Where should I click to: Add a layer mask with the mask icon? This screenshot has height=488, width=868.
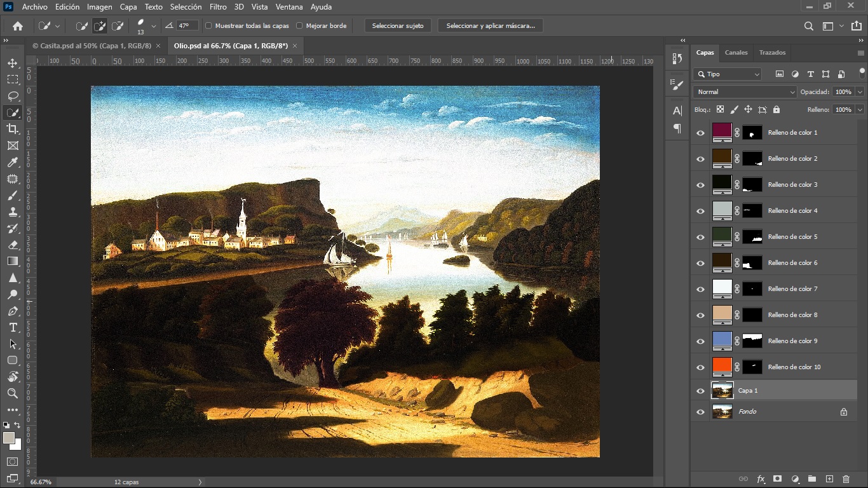(x=777, y=479)
